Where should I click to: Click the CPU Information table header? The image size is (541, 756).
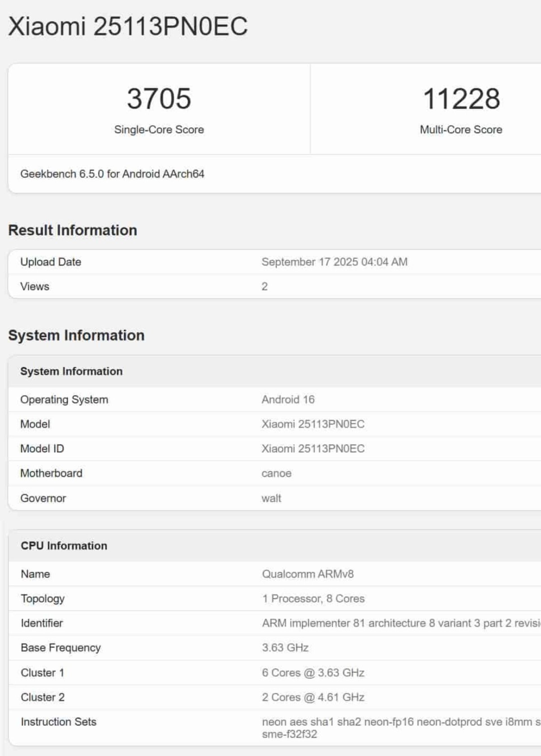[x=64, y=546]
